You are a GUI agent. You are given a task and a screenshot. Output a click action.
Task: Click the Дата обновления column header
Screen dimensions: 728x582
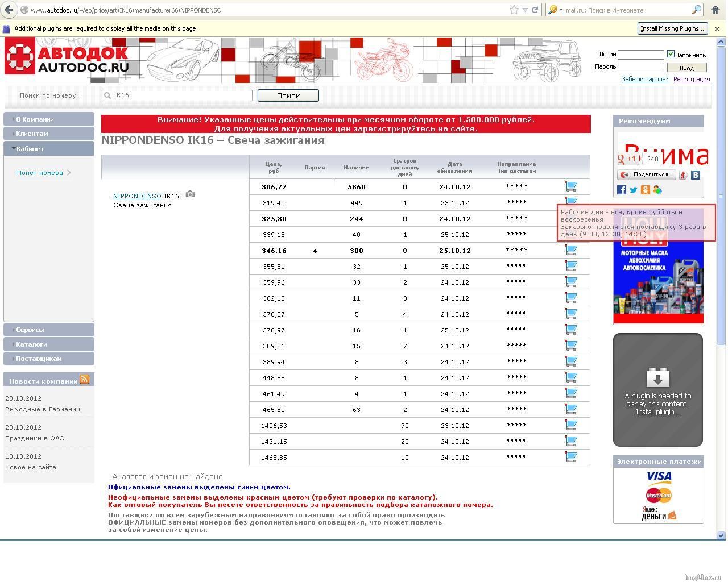coord(454,167)
